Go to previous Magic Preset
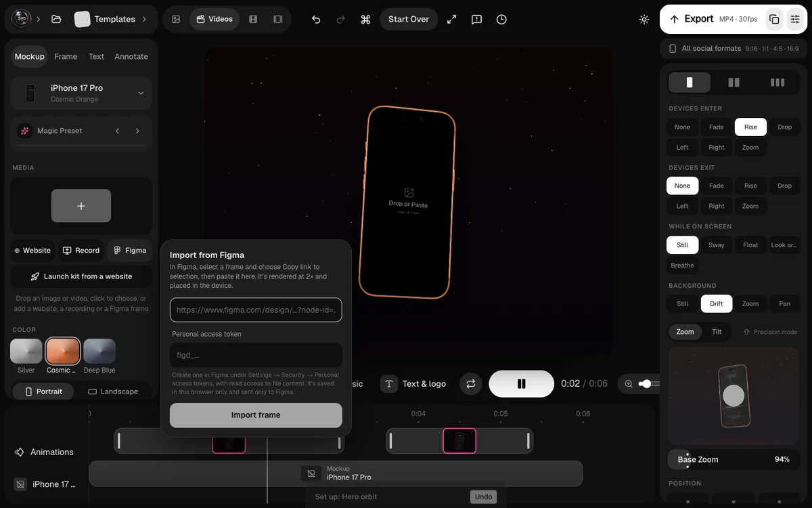Viewport: 812px width, 508px height. tap(117, 131)
